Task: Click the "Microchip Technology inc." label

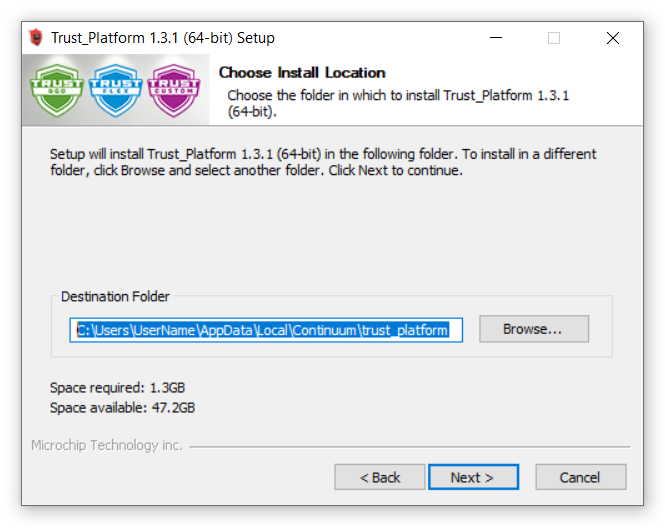Action: coord(107,445)
